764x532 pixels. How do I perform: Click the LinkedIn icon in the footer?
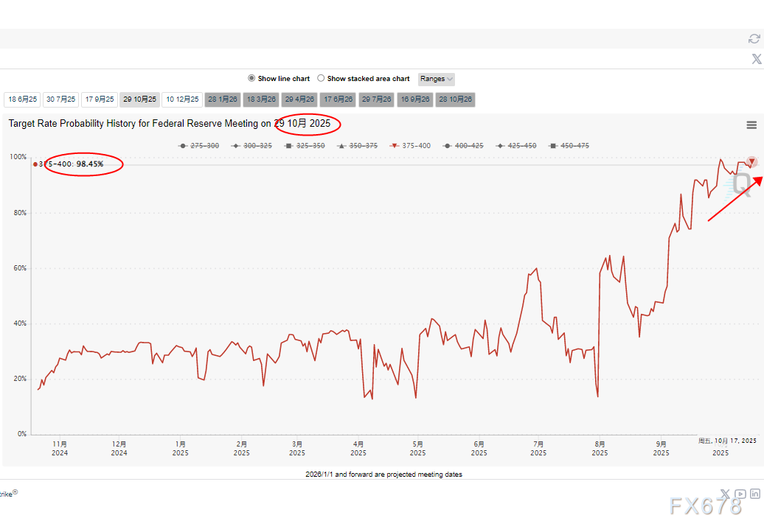755,494
